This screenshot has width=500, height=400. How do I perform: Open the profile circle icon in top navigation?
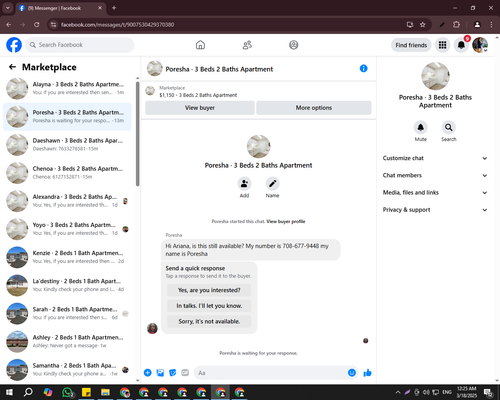(294, 45)
